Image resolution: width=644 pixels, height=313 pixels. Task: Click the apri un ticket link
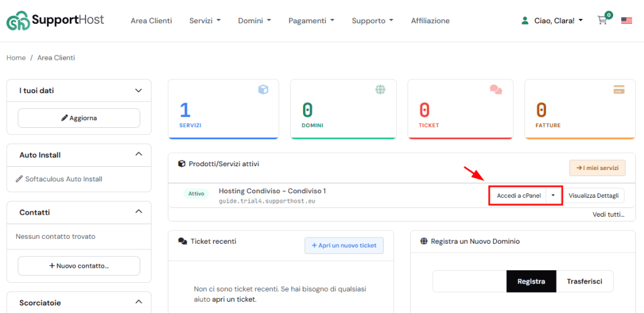point(234,299)
